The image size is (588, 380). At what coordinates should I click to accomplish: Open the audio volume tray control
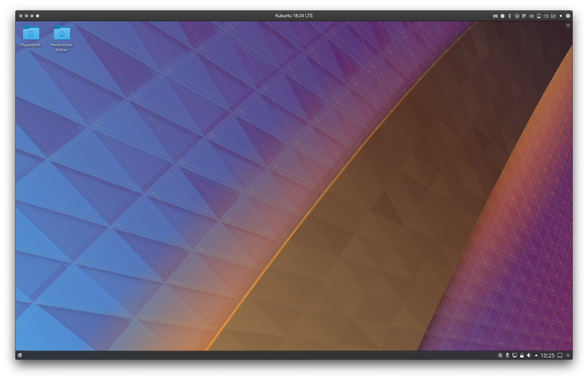529,355
